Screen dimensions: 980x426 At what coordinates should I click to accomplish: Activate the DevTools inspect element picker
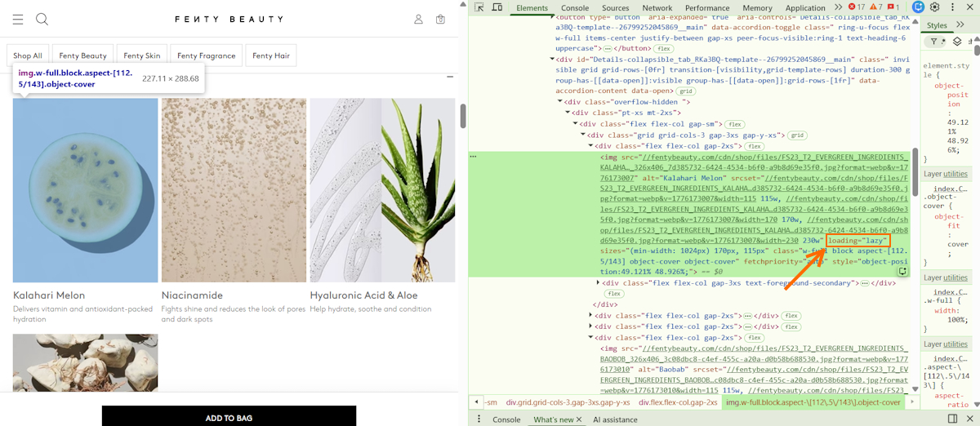tap(479, 7)
